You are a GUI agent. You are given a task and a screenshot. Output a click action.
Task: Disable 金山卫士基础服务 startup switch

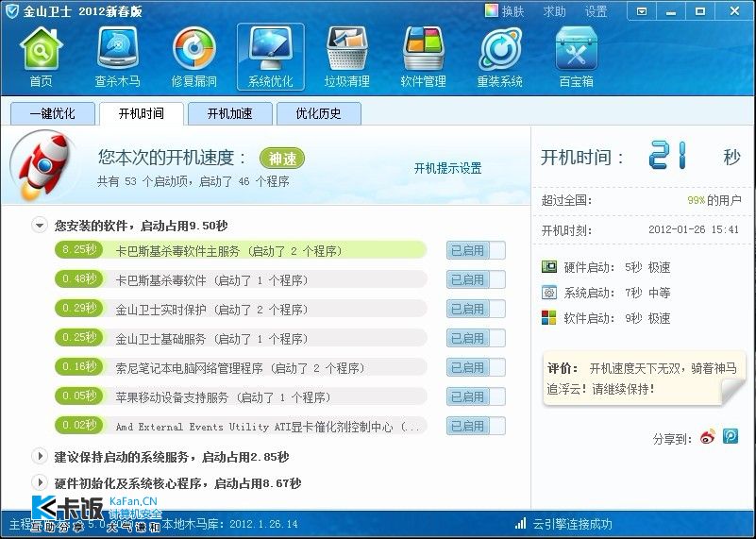(476, 339)
